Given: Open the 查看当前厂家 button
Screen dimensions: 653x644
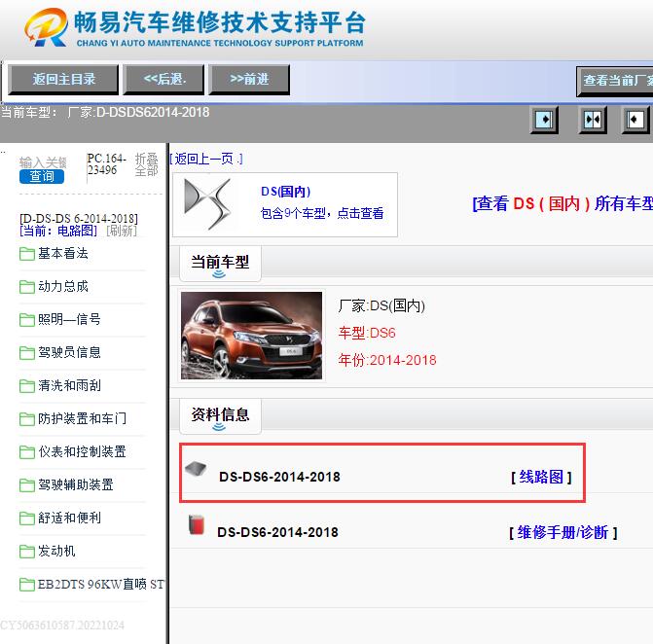Looking at the screenshot, I should pyautogui.click(x=615, y=81).
